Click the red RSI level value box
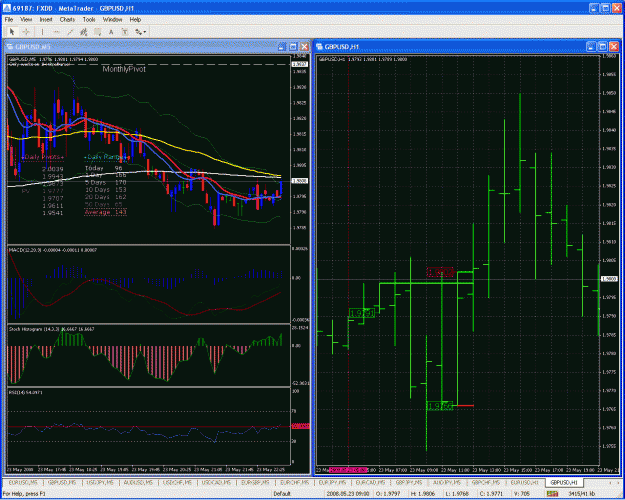The width and height of the screenshot is (625, 500). click(301, 426)
